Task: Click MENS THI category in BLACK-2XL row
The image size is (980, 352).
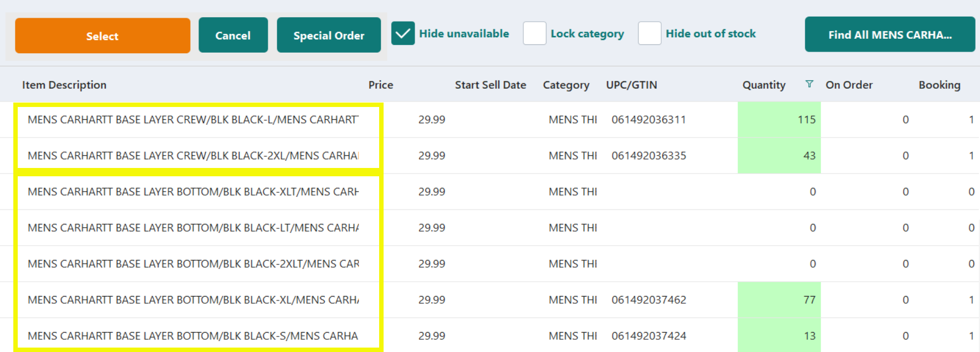Action: (x=573, y=156)
